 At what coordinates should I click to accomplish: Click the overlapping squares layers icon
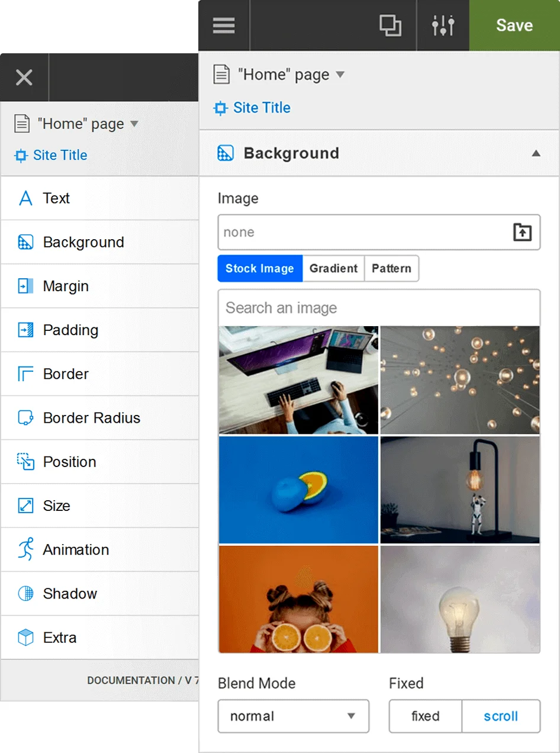390,25
